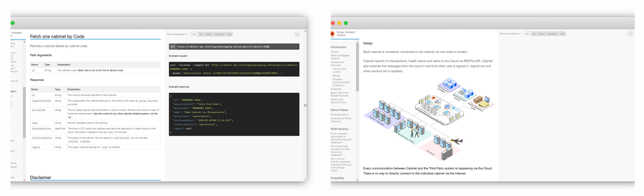Click the airplane icon in the diagram

456,141
